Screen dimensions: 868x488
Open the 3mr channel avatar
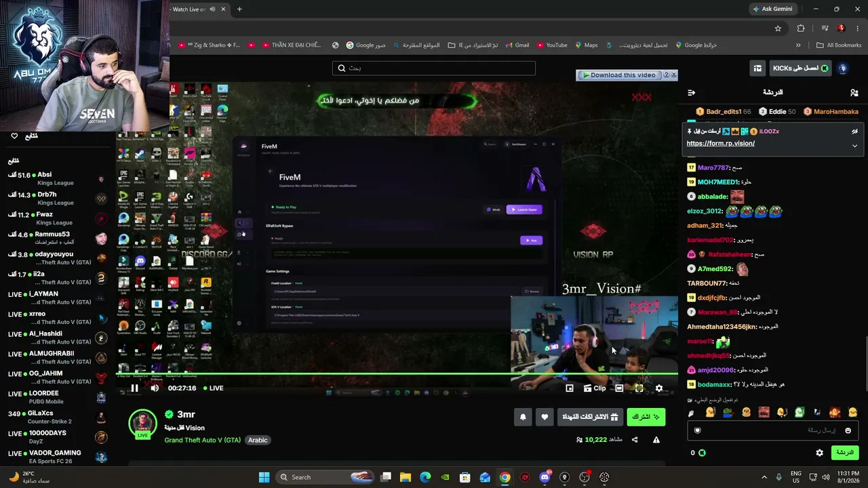pos(142,423)
